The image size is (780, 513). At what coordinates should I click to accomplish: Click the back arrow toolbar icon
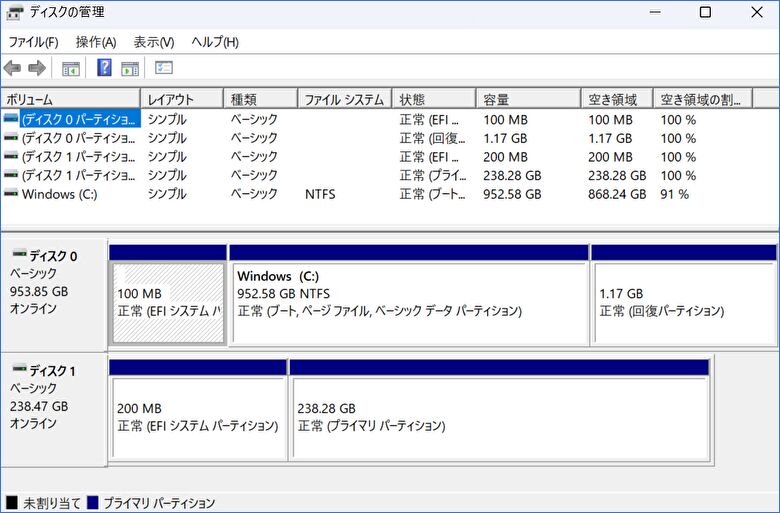(12, 68)
